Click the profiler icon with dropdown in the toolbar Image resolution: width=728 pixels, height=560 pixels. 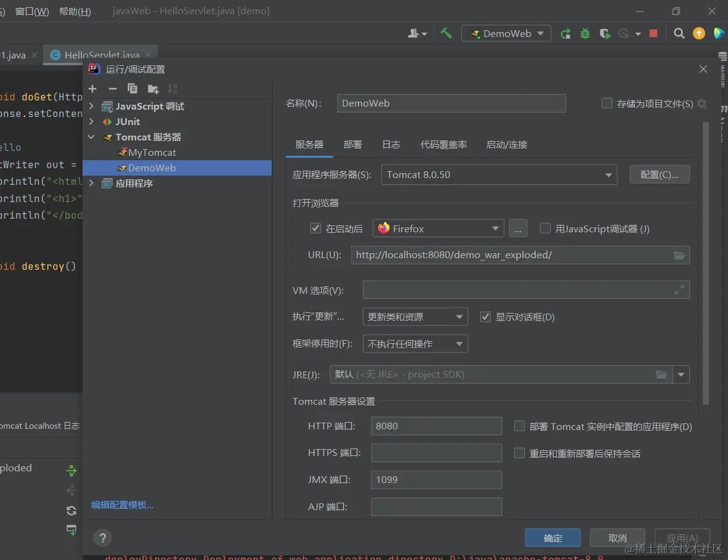629,33
